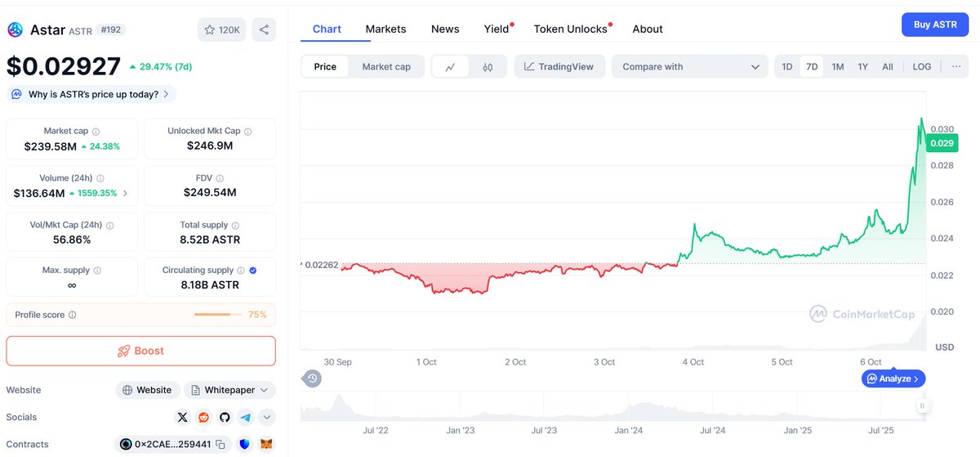Click the orange Boost button
980x457 pixels.
[x=140, y=351]
